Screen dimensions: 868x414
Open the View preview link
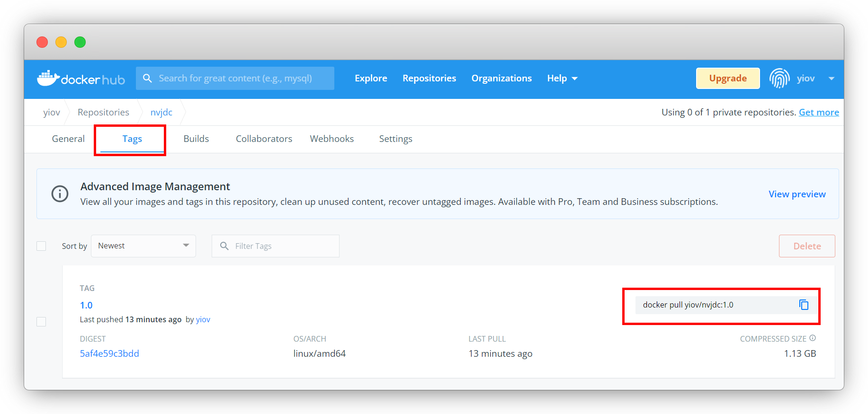[x=796, y=194]
